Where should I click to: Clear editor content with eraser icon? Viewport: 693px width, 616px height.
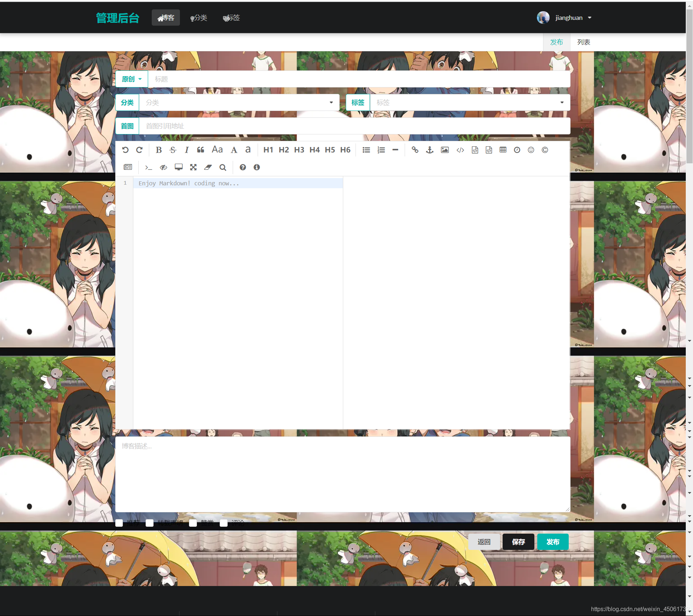(208, 167)
